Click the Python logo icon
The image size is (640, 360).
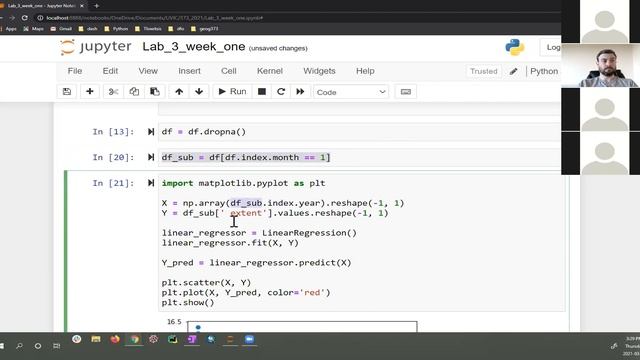pos(515,47)
